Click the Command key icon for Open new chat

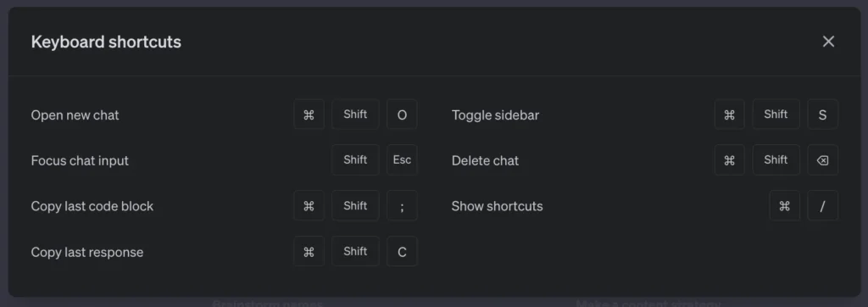pos(309,114)
